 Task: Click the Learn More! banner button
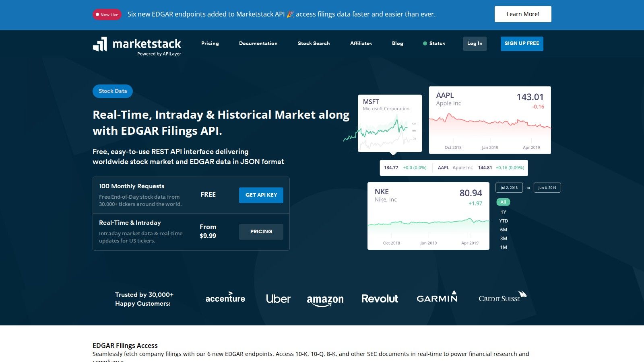tap(523, 14)
